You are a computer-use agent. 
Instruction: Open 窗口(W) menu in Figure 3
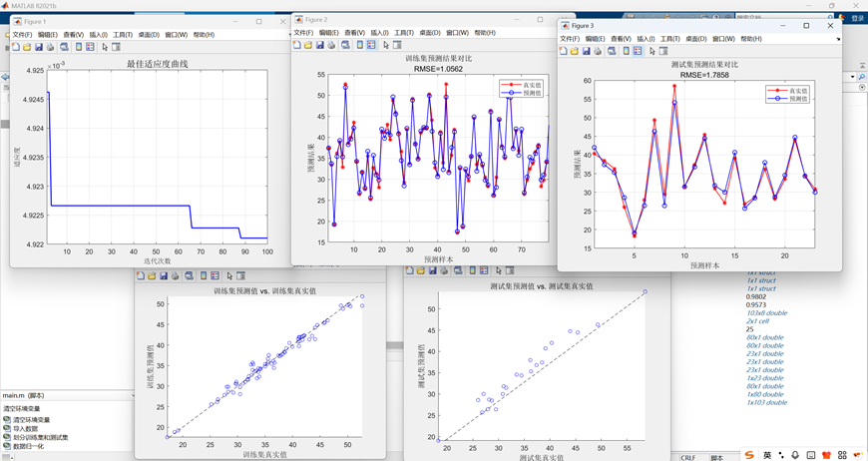723,39
